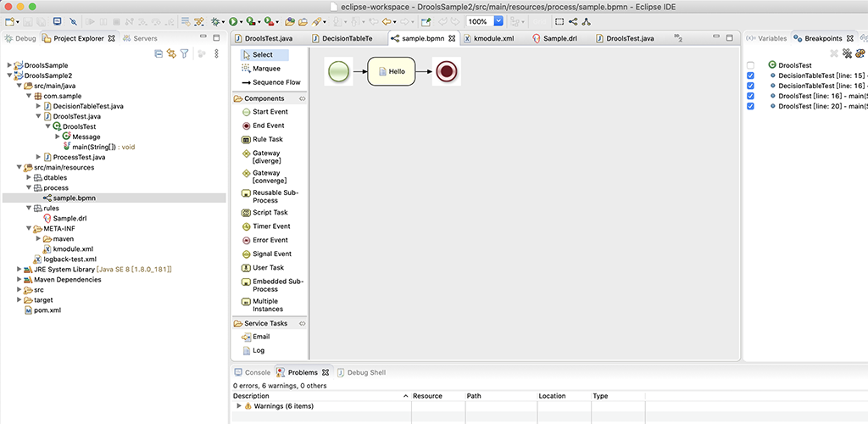Select the Error Event palette item
Screen dimensions: 868x424
265,240
